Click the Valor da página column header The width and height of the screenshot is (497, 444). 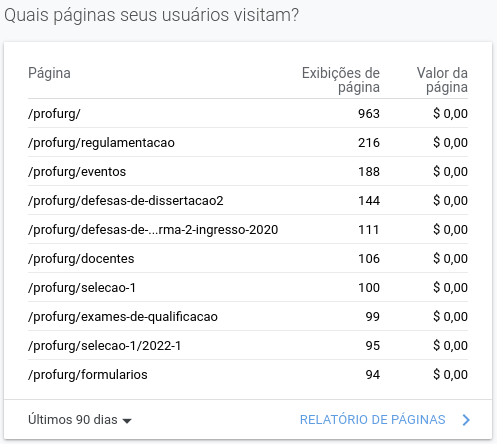(442, 80)
